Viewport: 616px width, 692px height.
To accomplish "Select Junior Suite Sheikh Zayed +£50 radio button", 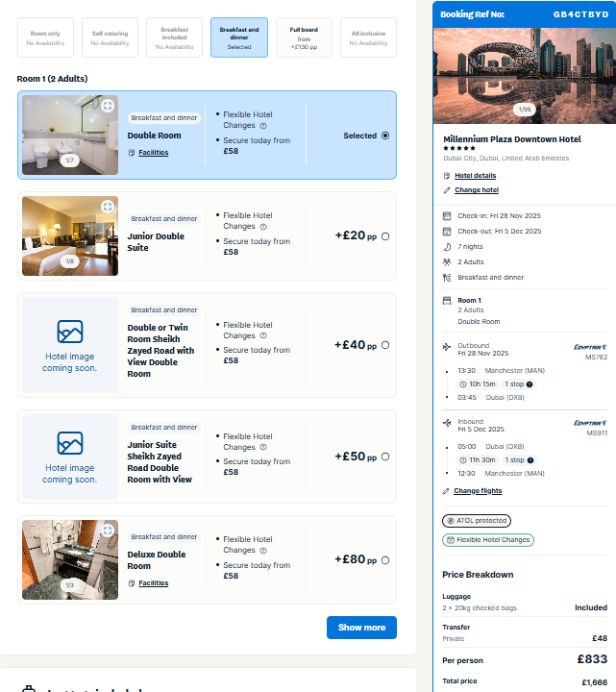I will pos(385,457).
